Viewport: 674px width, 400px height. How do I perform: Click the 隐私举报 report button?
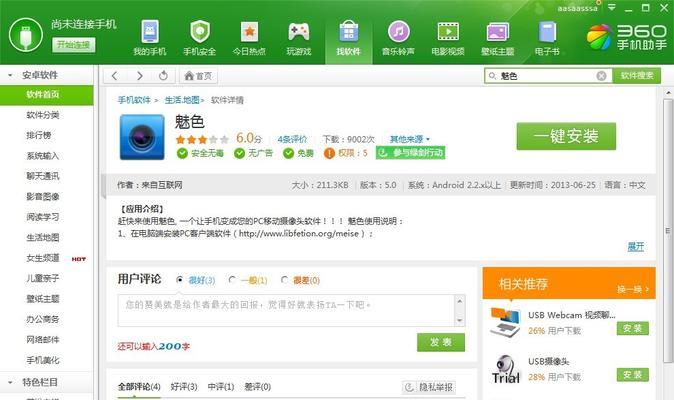(429, 387)
